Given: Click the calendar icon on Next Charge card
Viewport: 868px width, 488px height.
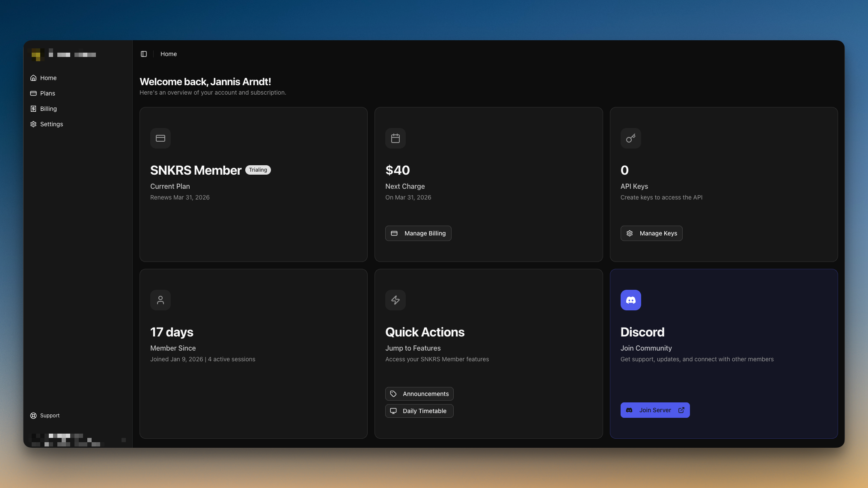Looking at the screenshot, I should 395,138.
